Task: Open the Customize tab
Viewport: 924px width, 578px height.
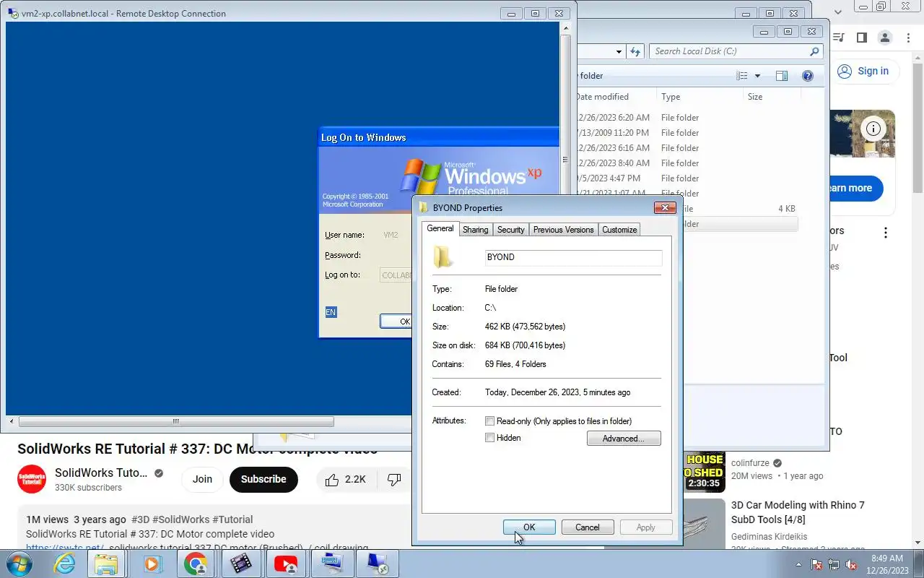Action: coord(619,230)
